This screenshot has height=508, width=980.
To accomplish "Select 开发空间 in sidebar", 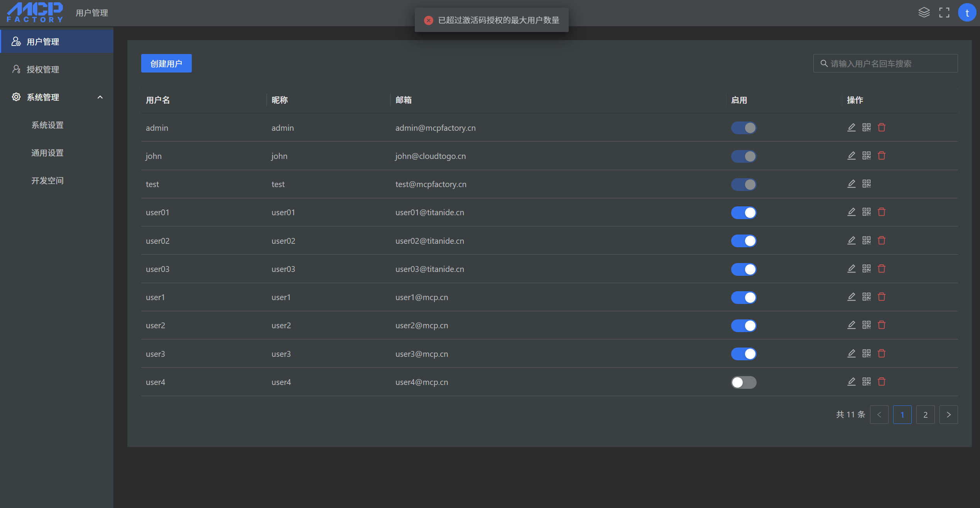I will pyautogui.click(x=47, y=181).
